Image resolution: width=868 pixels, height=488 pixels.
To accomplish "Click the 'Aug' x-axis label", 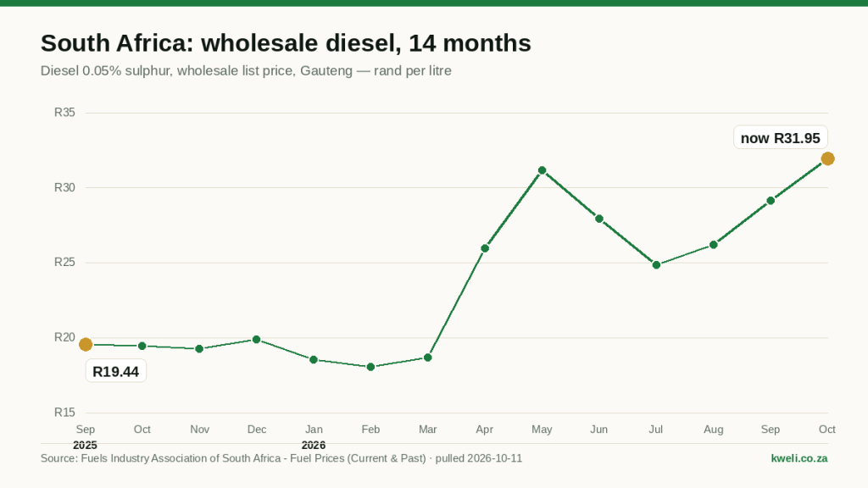I will pos(713,430).
